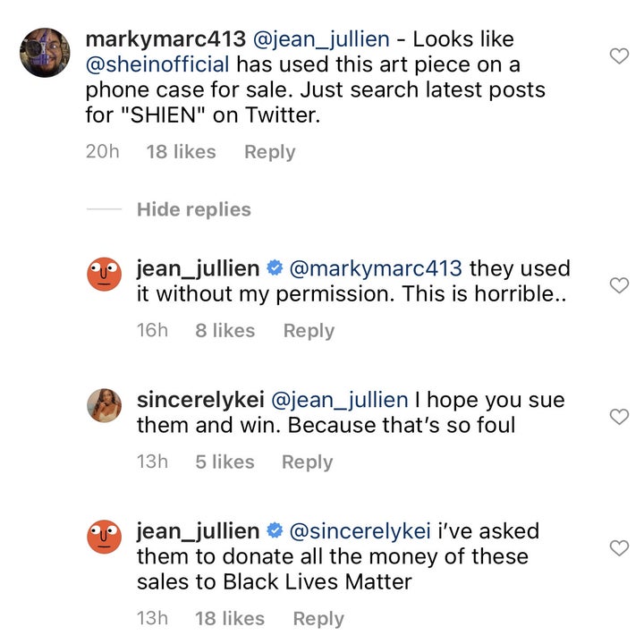View the 8 likes on jean_jullien's reply

[225, 331]
